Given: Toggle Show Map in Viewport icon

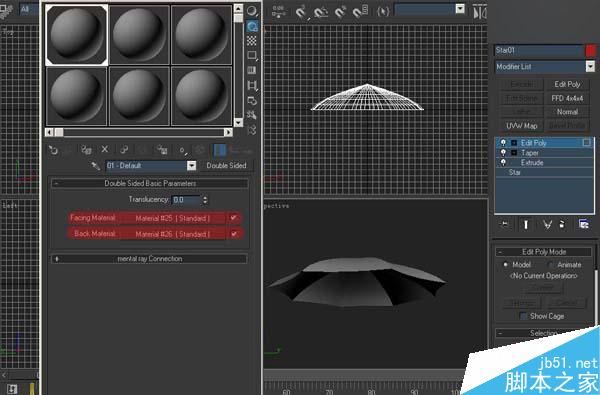Looking at the screenshot, I should pos(199,150).
